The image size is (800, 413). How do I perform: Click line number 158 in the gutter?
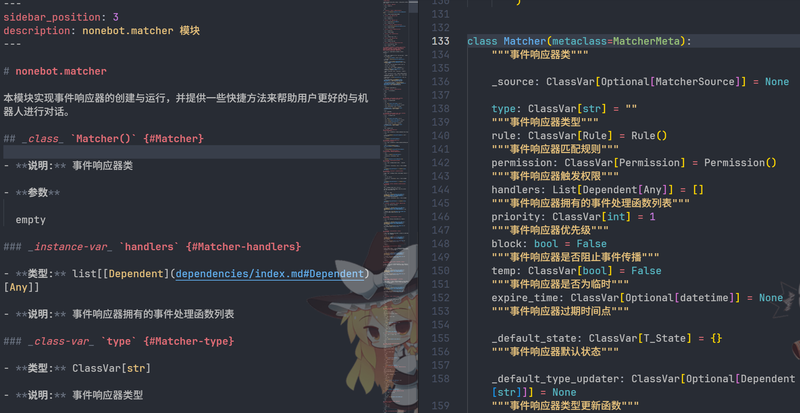(440, 379)
